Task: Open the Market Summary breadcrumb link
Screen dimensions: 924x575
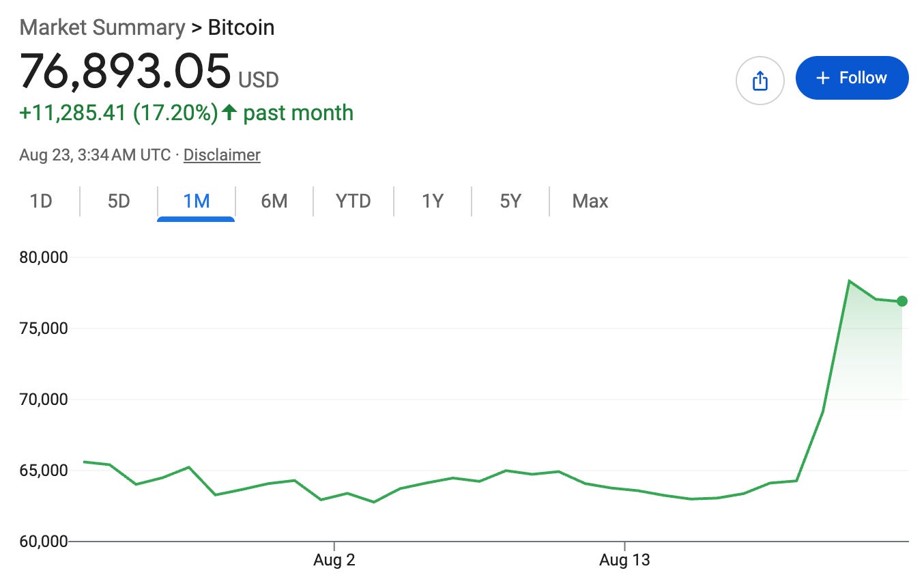Action: 102,28
